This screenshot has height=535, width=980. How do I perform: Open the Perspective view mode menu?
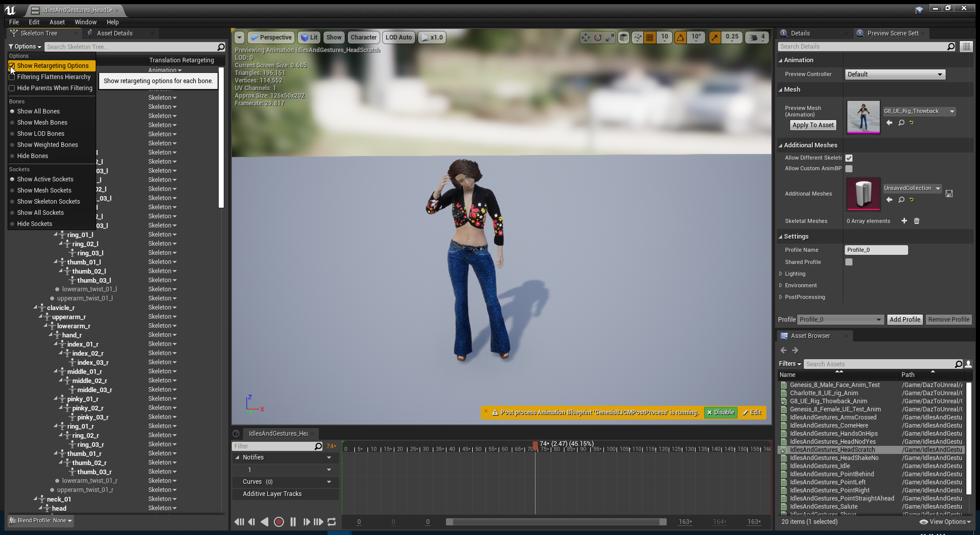pyautogui.click(x=271, y=37)
